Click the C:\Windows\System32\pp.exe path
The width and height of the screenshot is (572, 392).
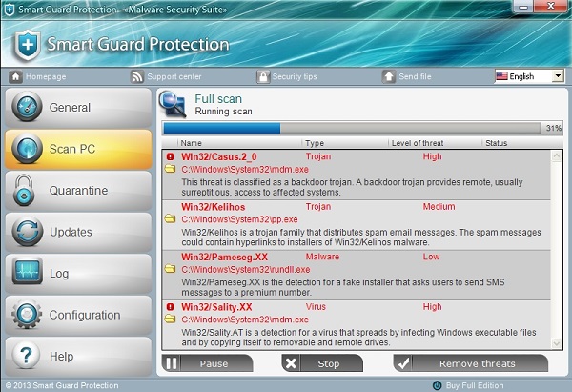click(x=239, y=219)
